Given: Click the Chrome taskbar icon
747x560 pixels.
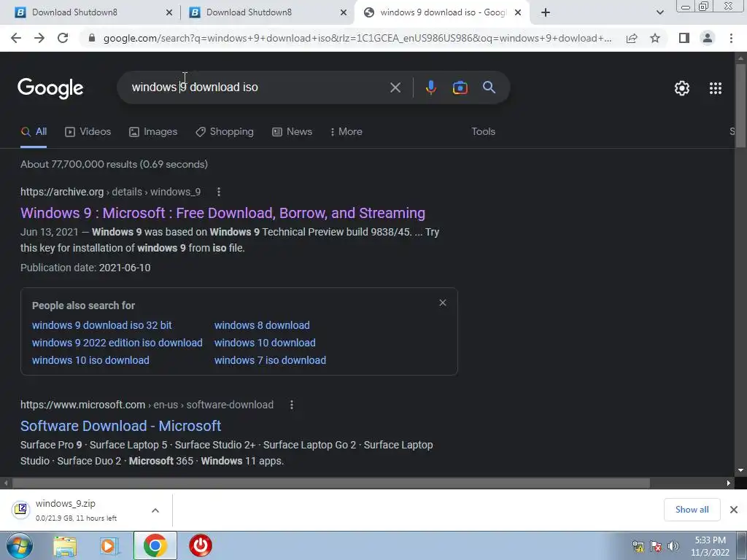Looking at the screenshot, I should pyautogui.click(x=155, y=545).
